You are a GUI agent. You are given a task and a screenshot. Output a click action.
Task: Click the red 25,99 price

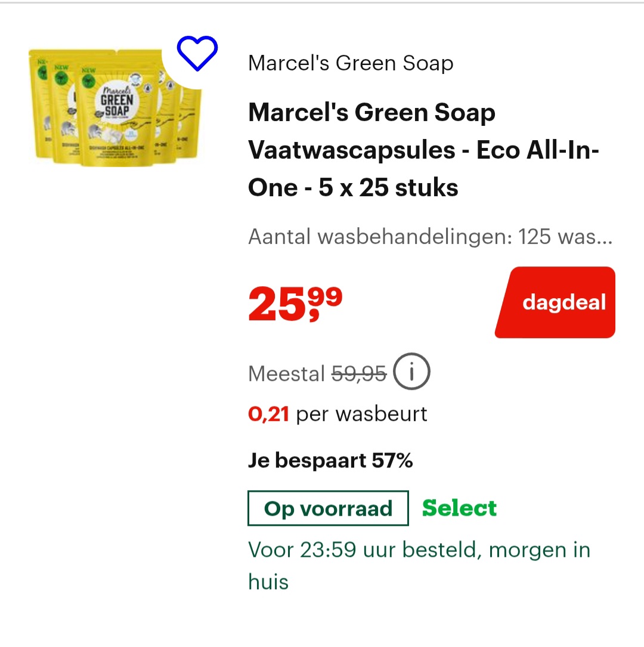pos(295,302)
